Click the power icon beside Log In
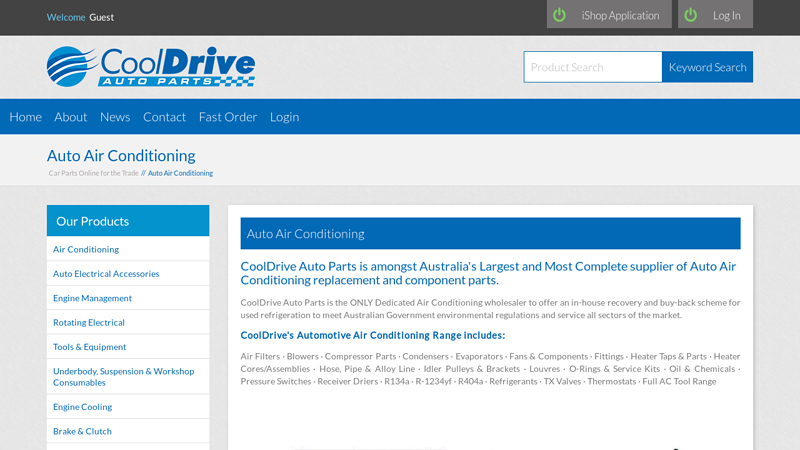Viewport: 800px width, 450px height. point(690,15)
